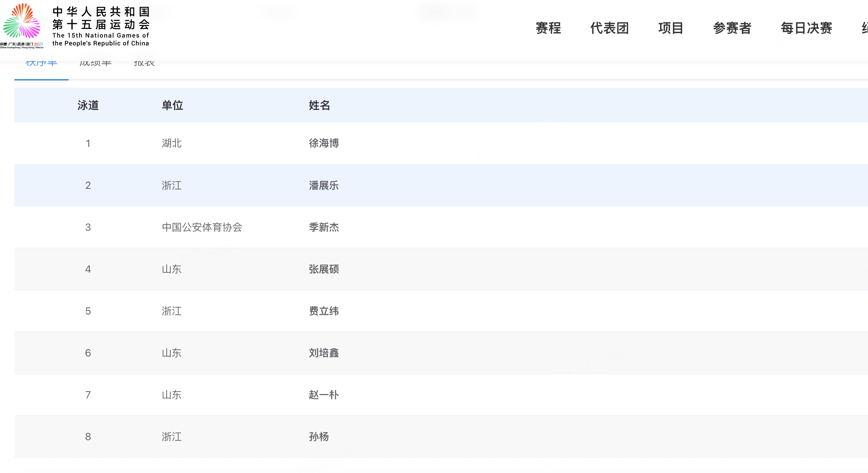This screenshot has height=473, width=868.
Task: Switch to the 成绩单 results tab
Action: point(95,64)
